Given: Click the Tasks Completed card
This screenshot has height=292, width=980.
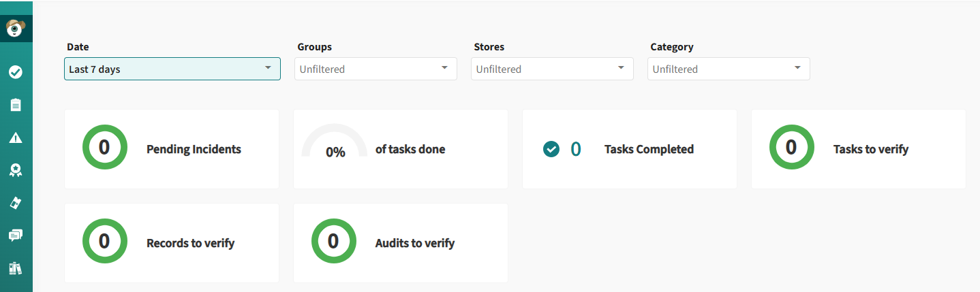Looking at the screenshot, I should tap(630, 149).
